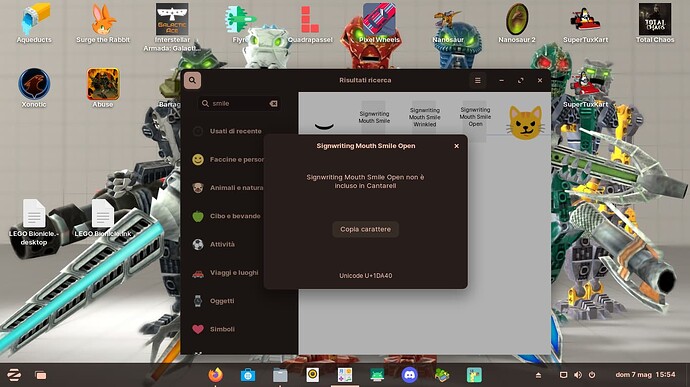Viewport: 690px width, 387px height.
Task: Click the 'non è incluso in Cantarell' message
Action: pyautogui.click(x=365, y=181)
